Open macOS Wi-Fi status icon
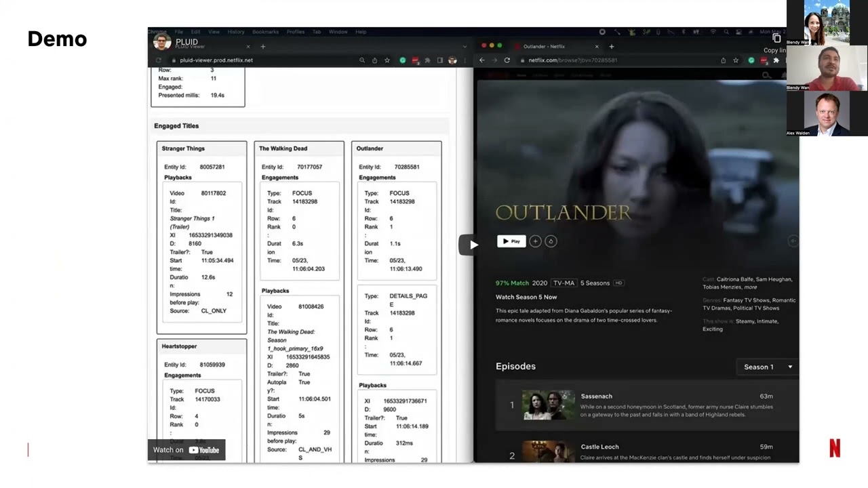The height and width of the screenshot is (488, 868). pos(713,32)
